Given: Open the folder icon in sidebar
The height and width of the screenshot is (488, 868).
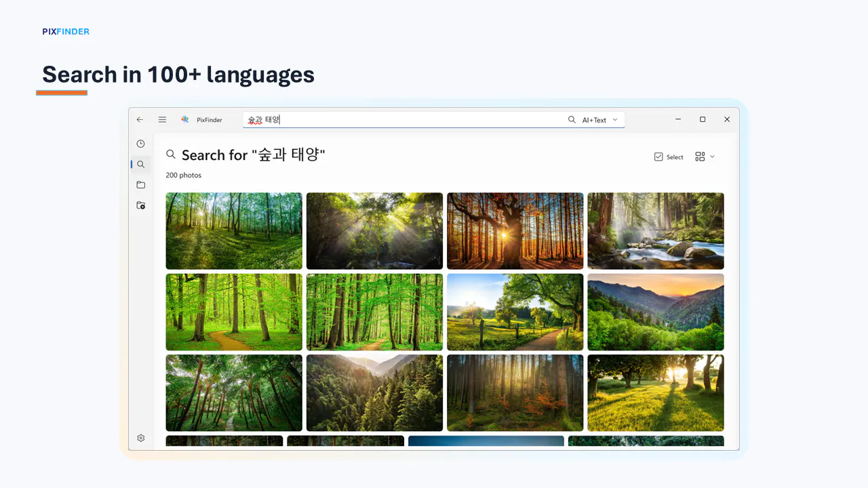Looking at the screenshot, I should coord(140,184).
